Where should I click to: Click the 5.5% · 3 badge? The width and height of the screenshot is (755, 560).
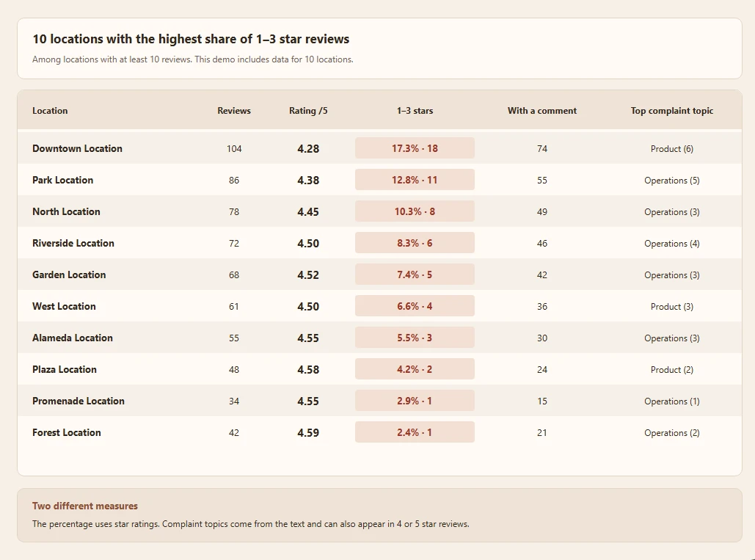point(415,338)
